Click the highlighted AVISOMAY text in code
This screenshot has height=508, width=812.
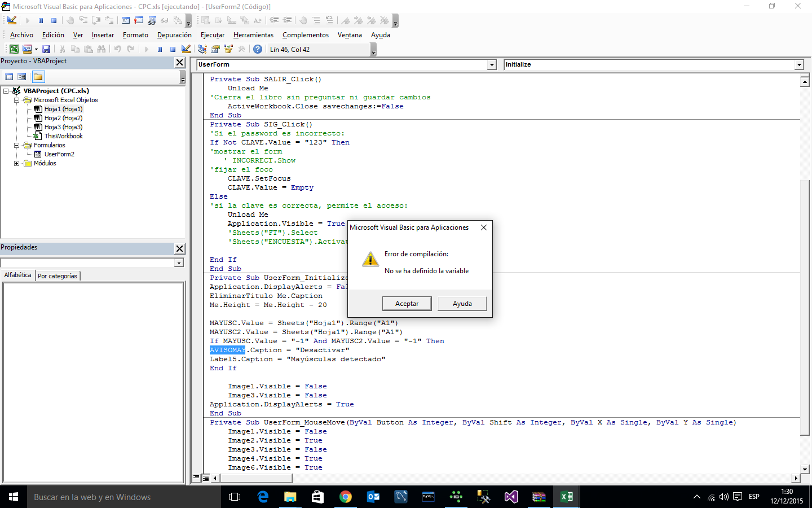pyautogui.click(x=227, y=350)
